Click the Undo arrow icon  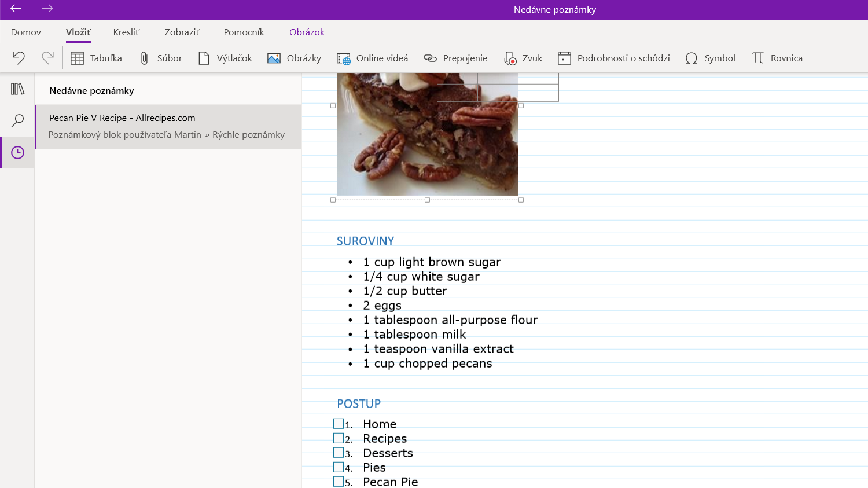point(19,58)
